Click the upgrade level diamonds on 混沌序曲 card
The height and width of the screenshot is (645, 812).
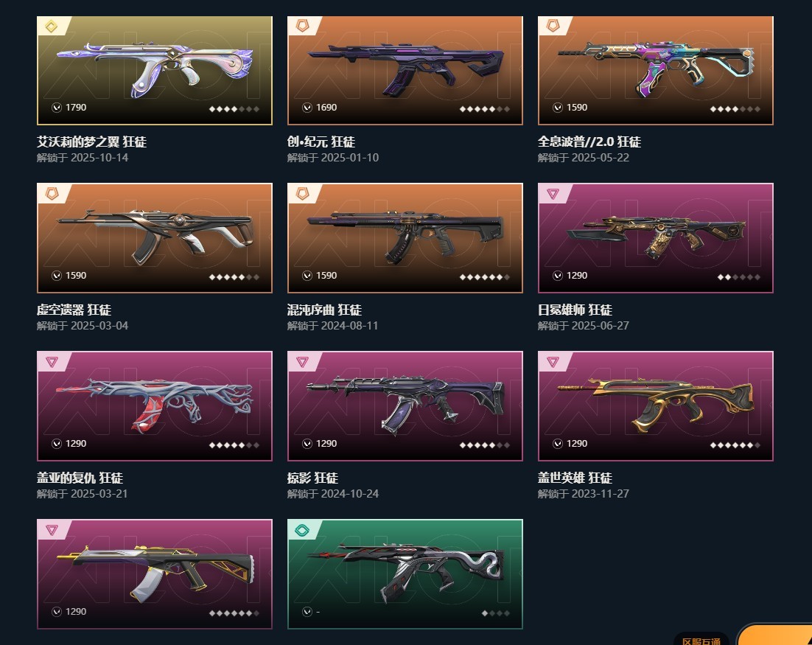(485, 277)
